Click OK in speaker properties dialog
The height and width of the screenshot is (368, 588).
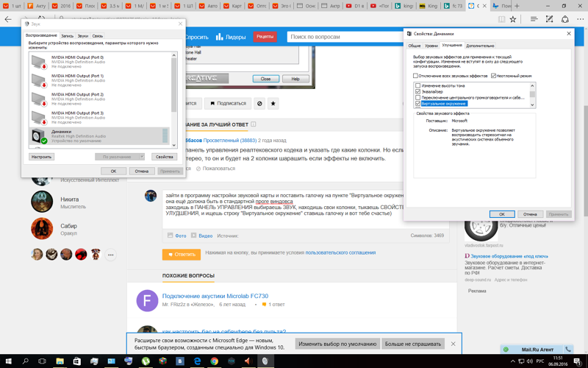[x=502, y=214]
